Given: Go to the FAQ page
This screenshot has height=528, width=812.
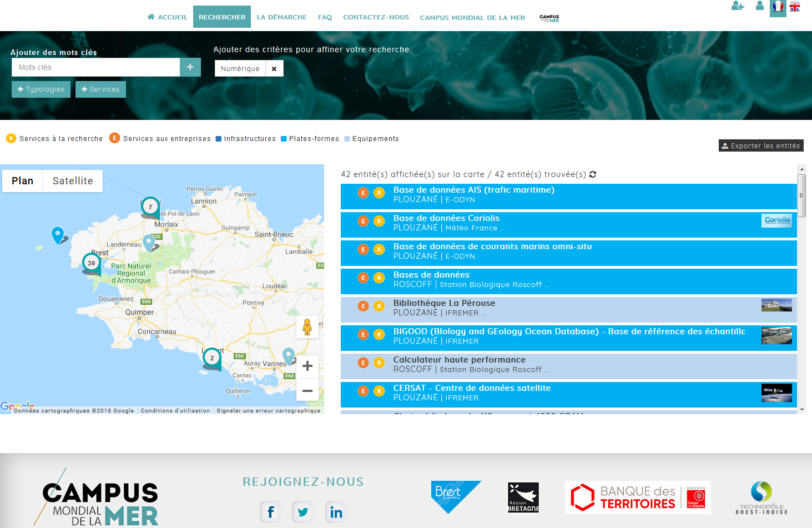Looking at the screenshot, I should point(325,17).
